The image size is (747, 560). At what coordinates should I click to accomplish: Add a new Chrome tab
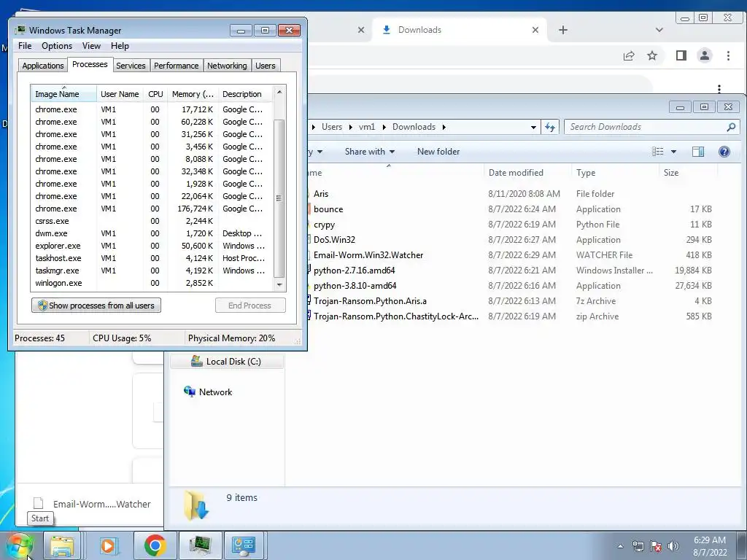[563, 30]
